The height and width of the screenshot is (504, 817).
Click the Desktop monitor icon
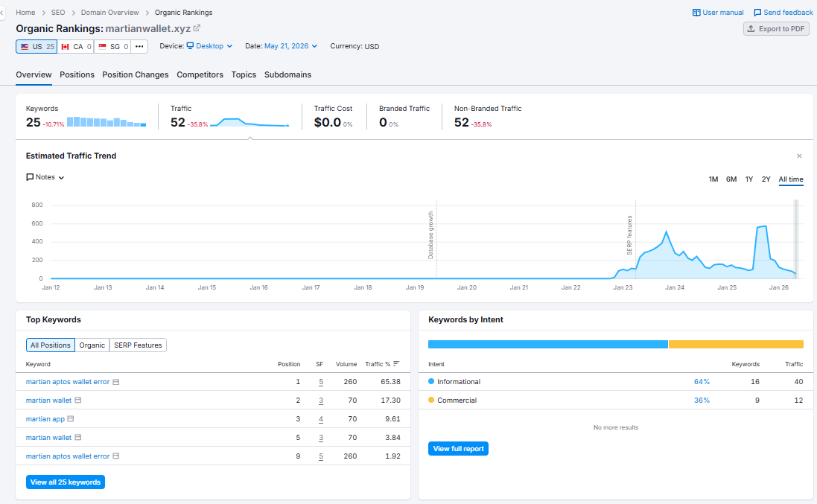tap(190, 46)
